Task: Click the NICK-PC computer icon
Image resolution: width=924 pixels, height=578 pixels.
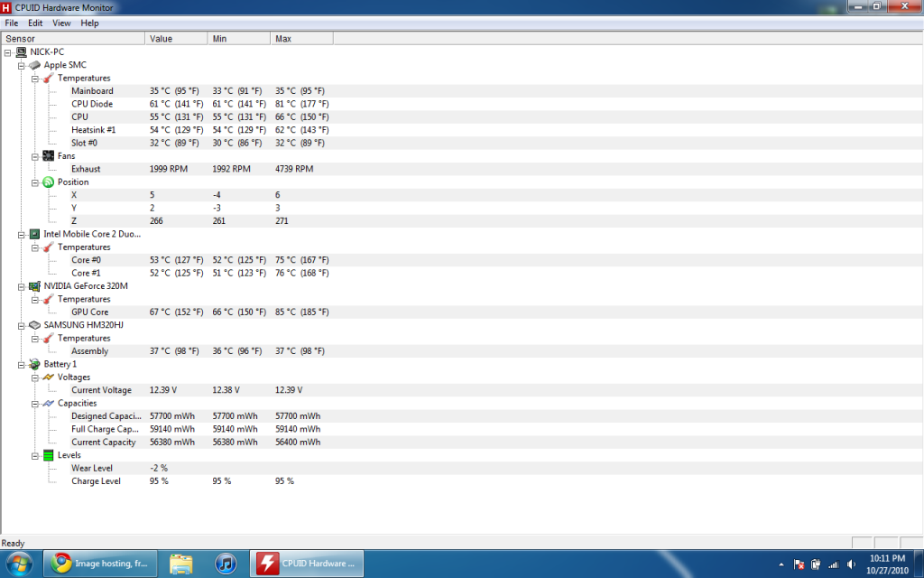Action: tap(22, 51)
